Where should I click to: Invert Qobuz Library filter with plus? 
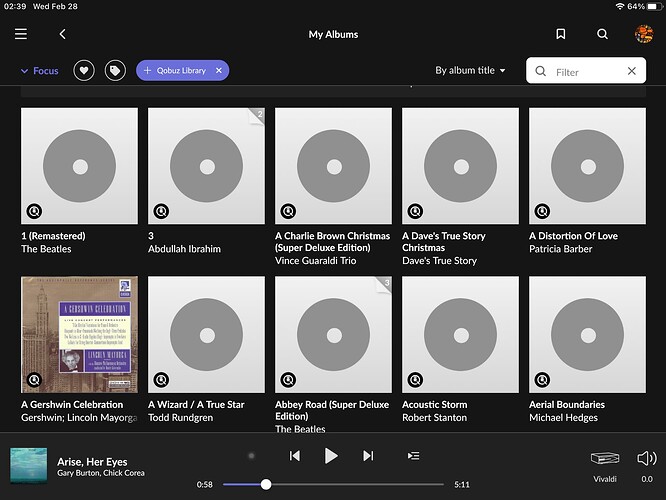point(147,71)
